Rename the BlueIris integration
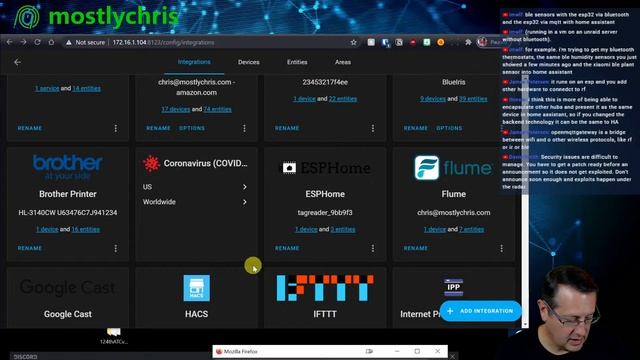Viewport: 640px width, 360px height. point(416,128)
